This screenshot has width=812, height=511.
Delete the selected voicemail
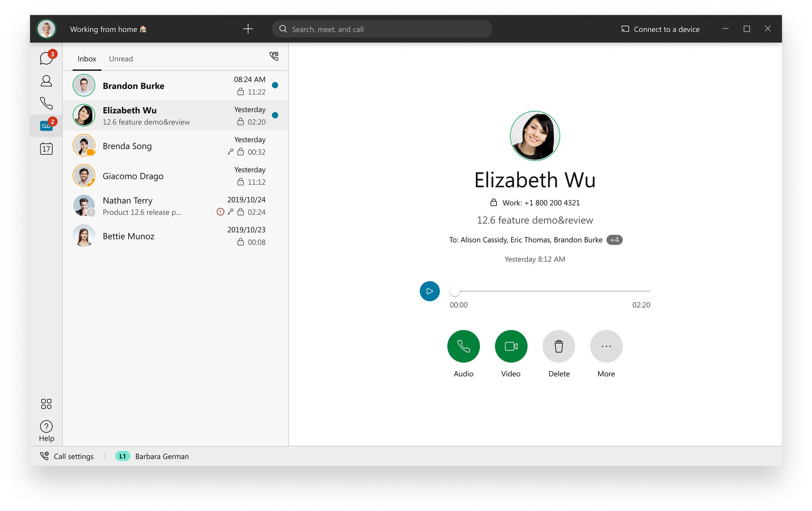pos(559,346)
